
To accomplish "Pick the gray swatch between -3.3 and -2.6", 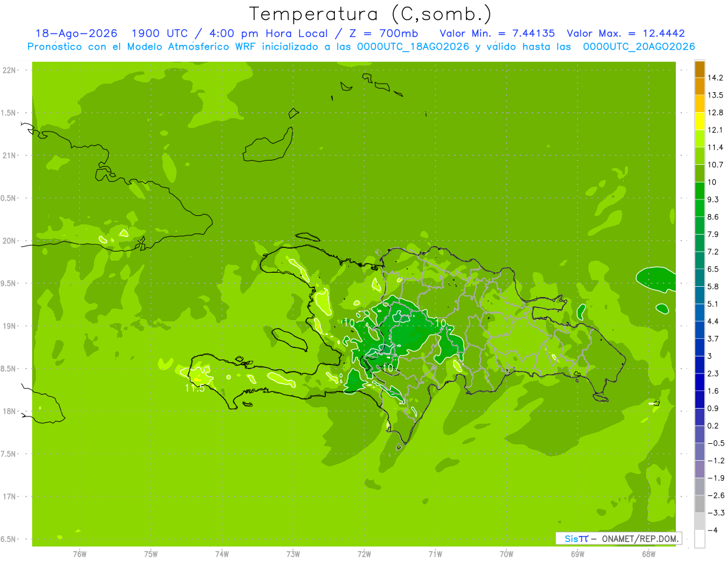I will point(699,504).
